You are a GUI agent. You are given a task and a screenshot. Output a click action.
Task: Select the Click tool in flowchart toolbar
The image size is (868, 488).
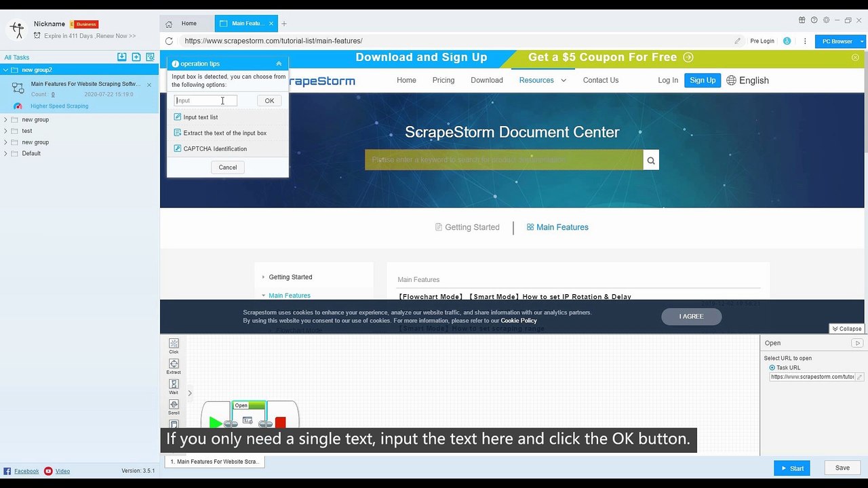click(174, 346)
